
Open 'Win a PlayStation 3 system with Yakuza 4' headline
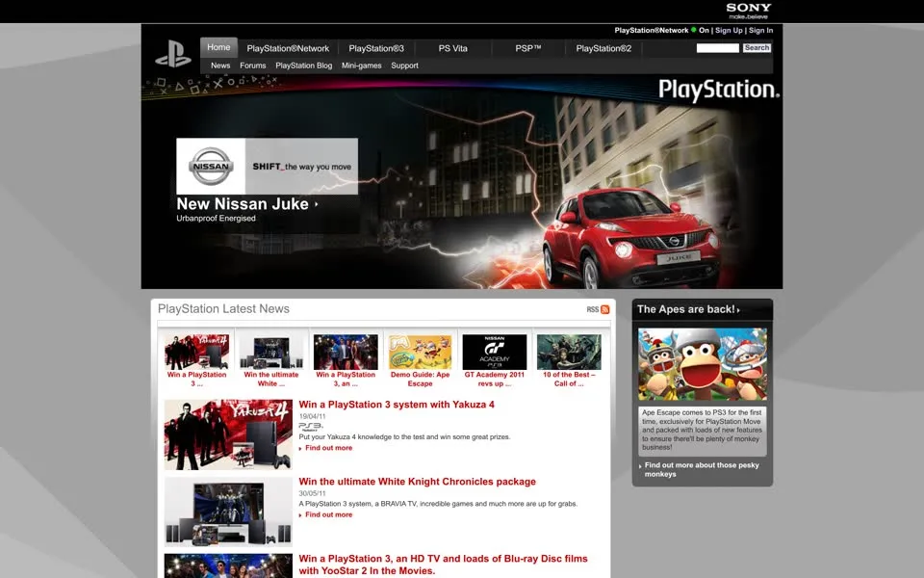(x=397, y=405)
